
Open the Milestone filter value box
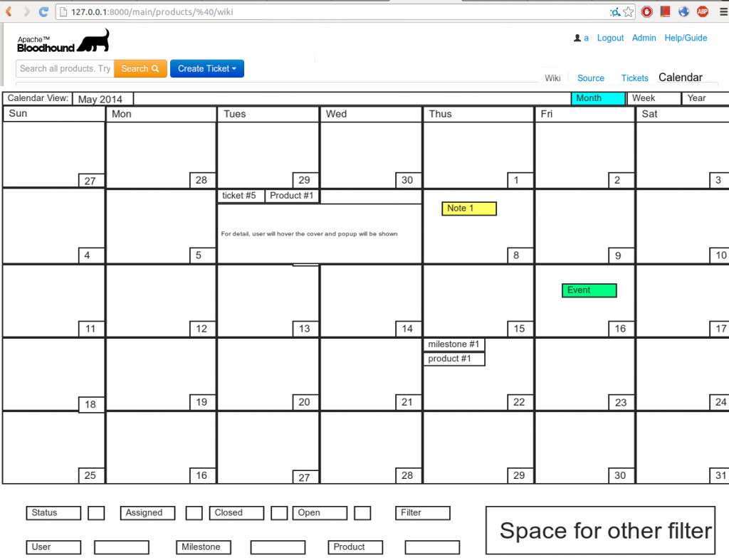pos(278,547)
